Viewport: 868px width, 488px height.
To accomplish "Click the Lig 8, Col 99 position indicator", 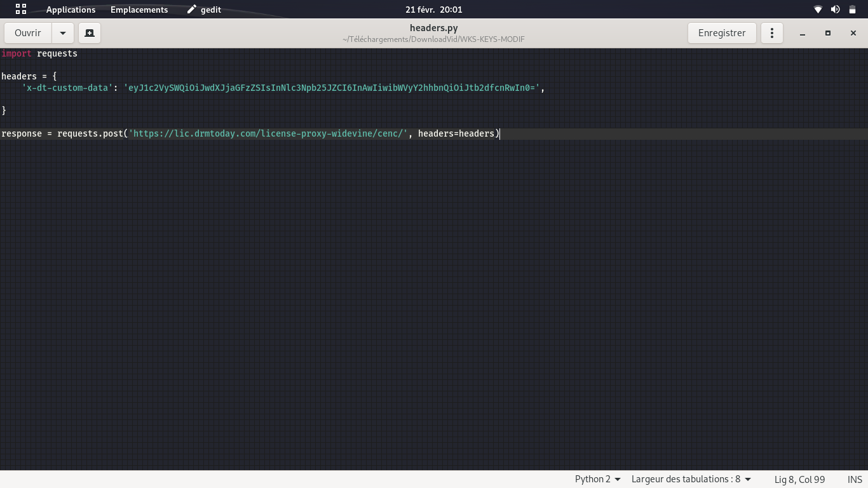I will pyautogui.click(x=799, y=479).
